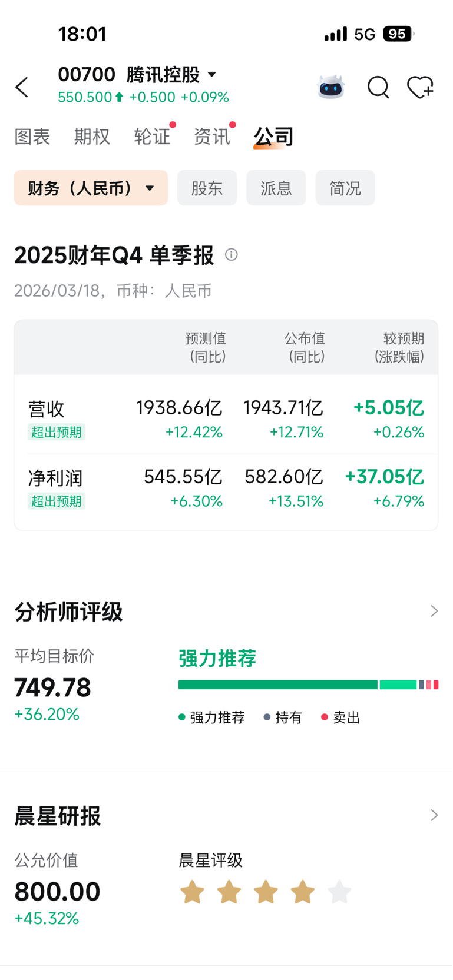This screenshot has width=453, height=980.
Task: Tap the 分析师评级 section title
Action: click(x=68, y=612)
